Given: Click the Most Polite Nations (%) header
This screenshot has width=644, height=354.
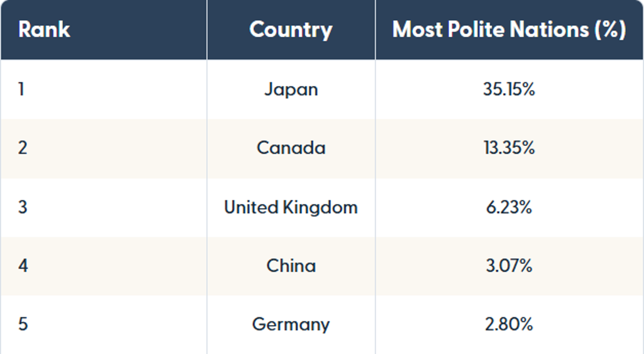Looking at the screenshot, I should pos(509,30).
